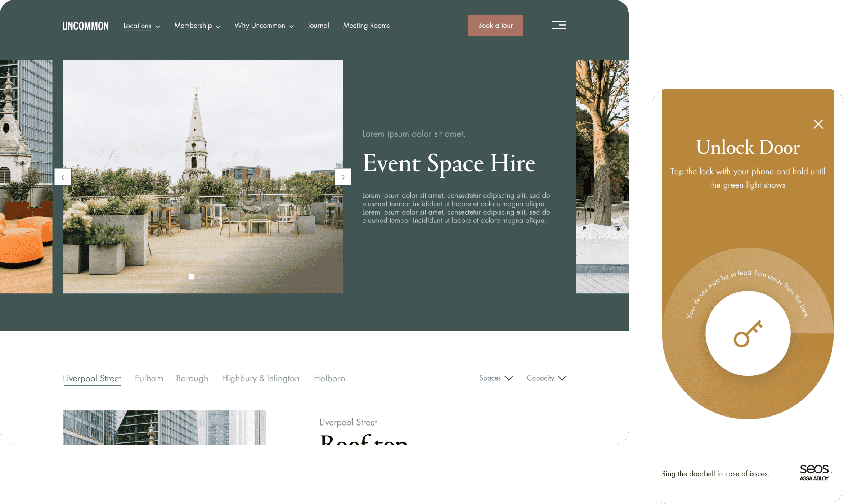This screenshot has width=844, height=504.
Task: Click the first carousel pagination dot
Action: 191,277
